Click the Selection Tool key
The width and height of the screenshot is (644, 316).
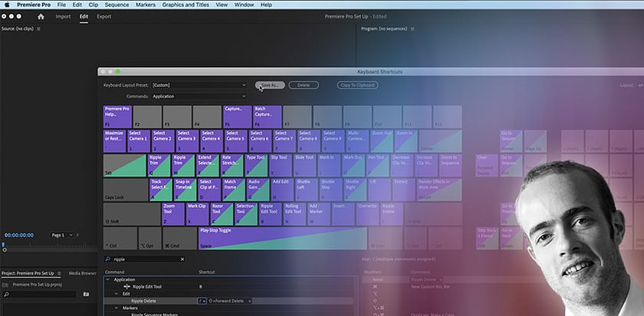click(x=246, y=214)
